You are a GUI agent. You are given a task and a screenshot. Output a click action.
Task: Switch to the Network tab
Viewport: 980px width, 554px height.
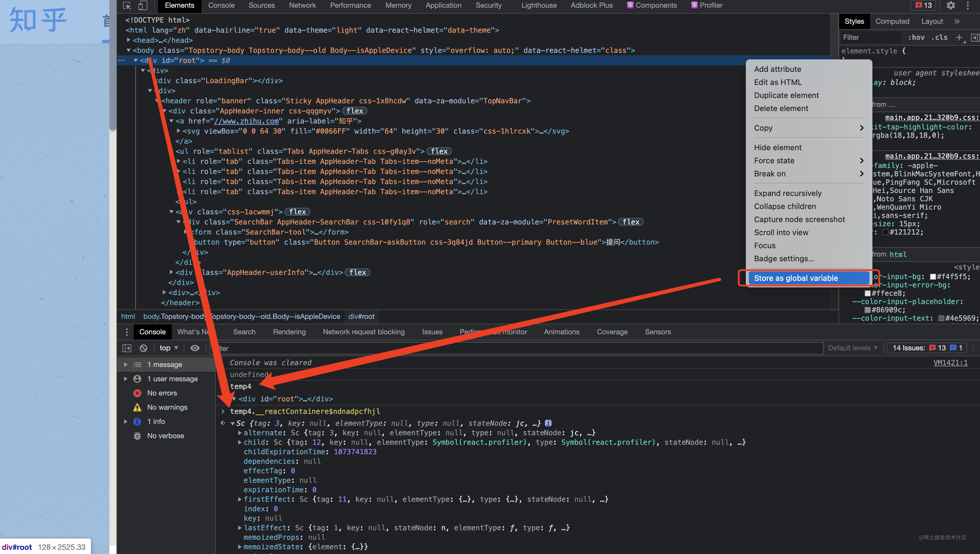[302, 5]
